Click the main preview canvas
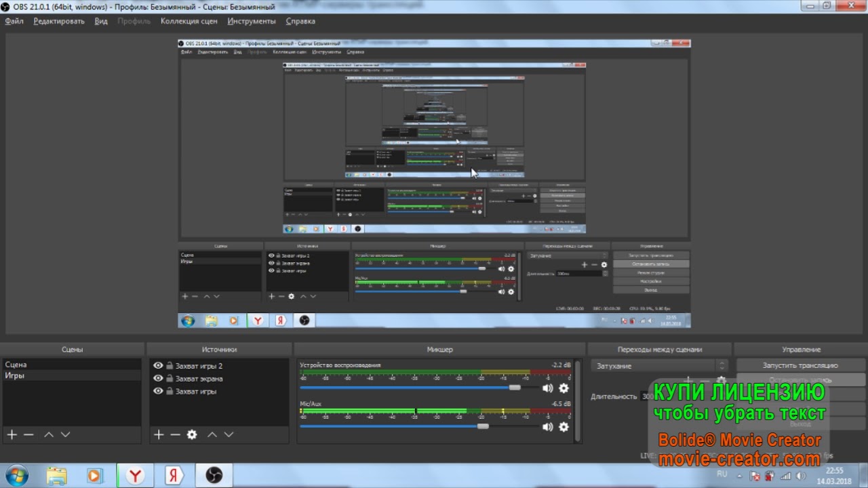Image resolution: width=868 pixels, height=488 pixels. pyautogui.click(x=434, y=183)
